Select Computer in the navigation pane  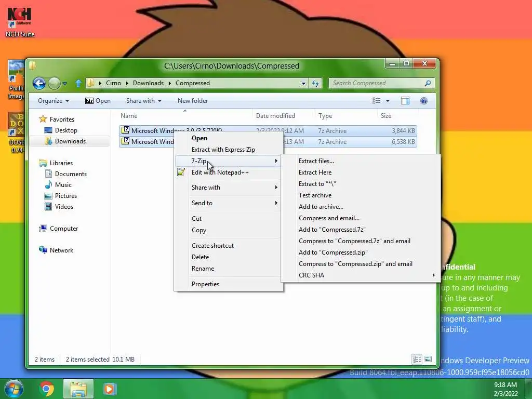(58, 229)
